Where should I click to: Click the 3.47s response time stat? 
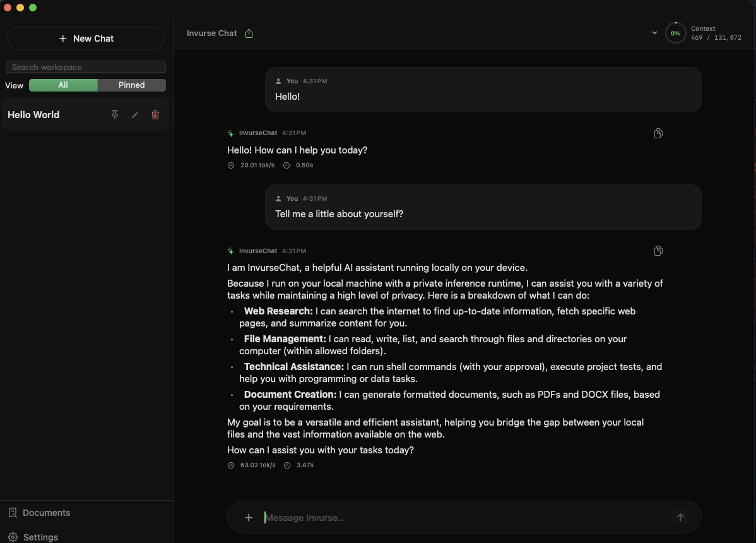[299, 465]
